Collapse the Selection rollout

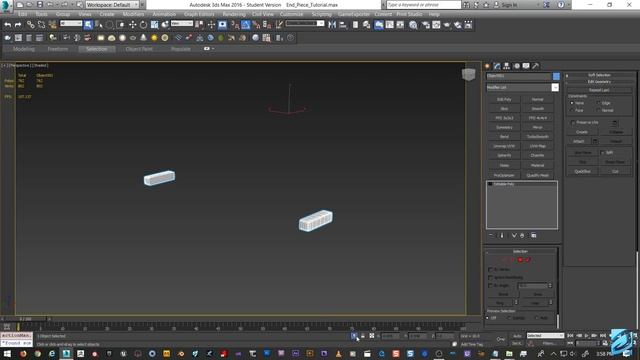(520, 251)
